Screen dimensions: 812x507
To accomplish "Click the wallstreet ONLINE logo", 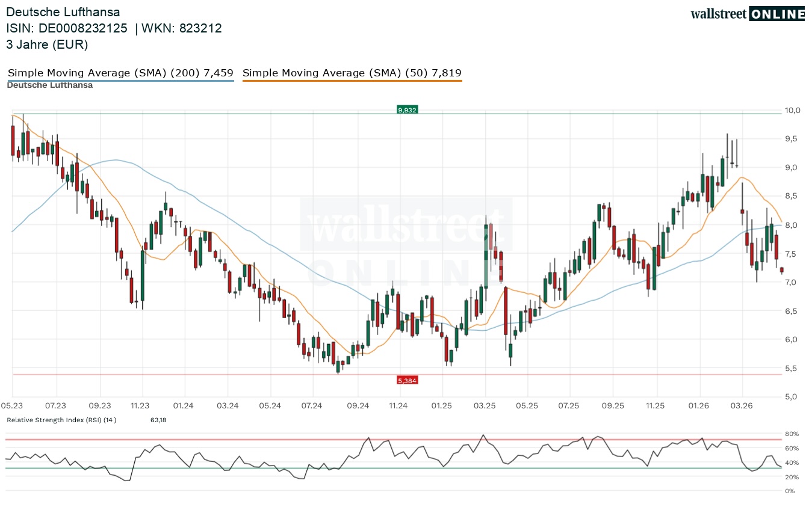I will (x=747, y=14).
